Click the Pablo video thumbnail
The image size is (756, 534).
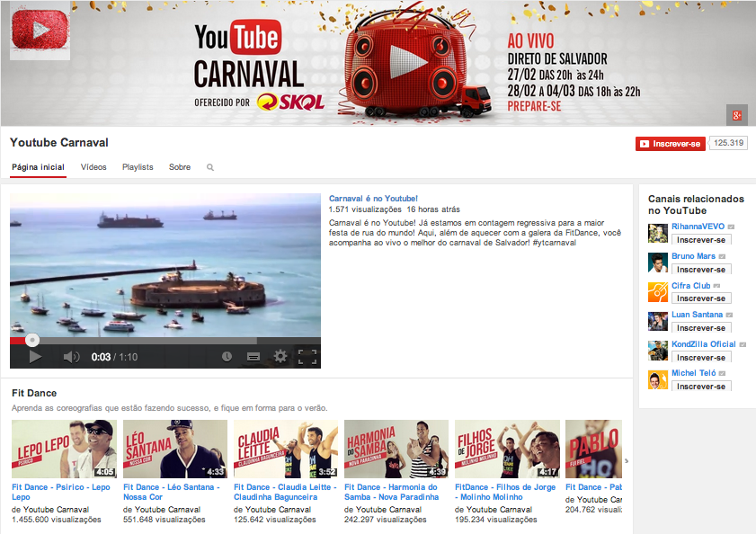pyautogui.click(x=593, y=449)
